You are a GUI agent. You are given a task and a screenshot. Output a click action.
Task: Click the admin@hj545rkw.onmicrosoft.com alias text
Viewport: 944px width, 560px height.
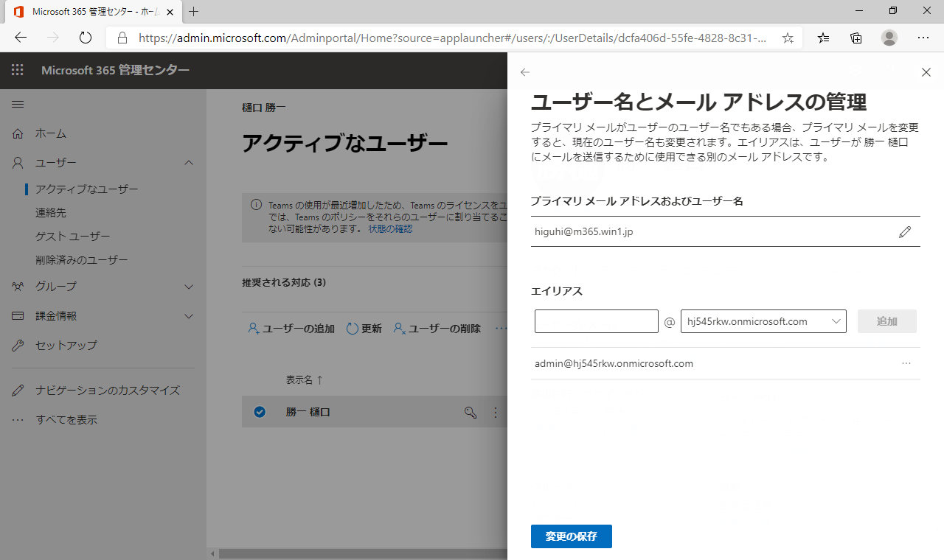coord(614,363)
